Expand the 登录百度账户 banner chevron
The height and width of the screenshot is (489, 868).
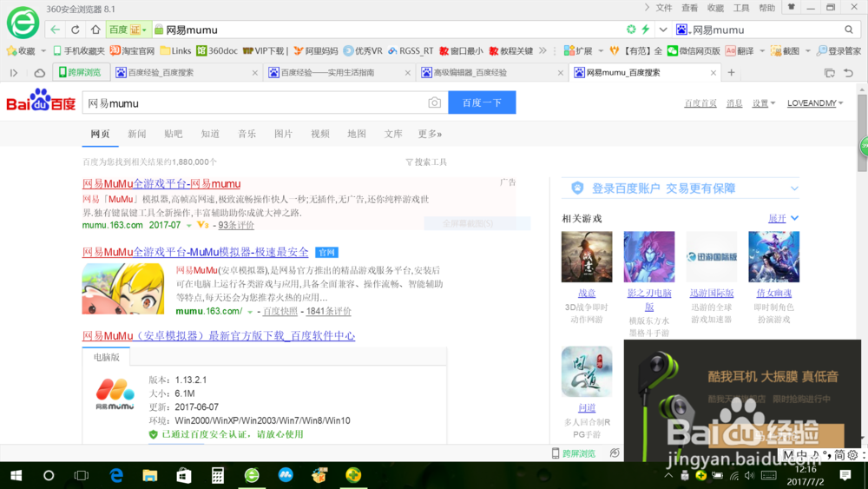[x=794, y=188]
